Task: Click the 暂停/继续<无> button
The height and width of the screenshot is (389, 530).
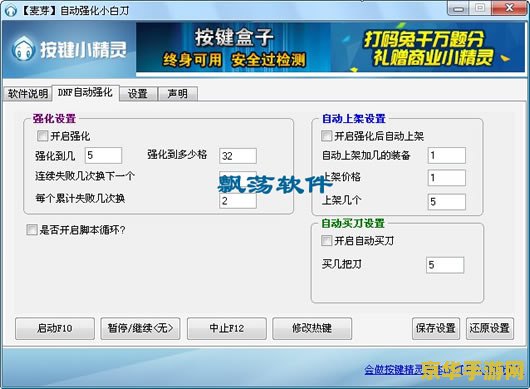Action: click(140, 329)
